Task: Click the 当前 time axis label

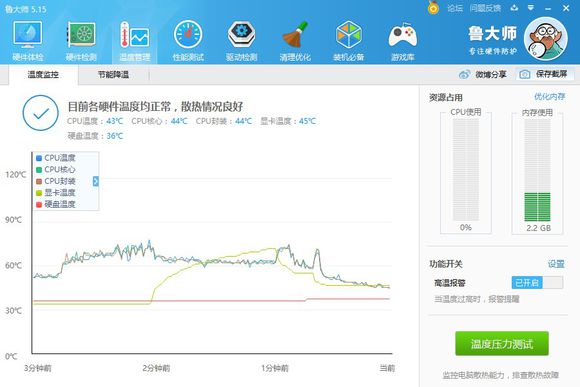Action: 387,368
